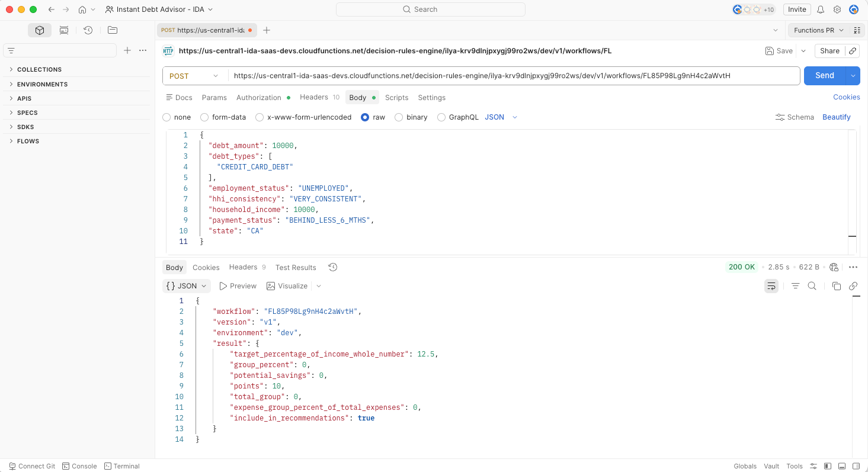Click the home icon in the header

[82, 9]
